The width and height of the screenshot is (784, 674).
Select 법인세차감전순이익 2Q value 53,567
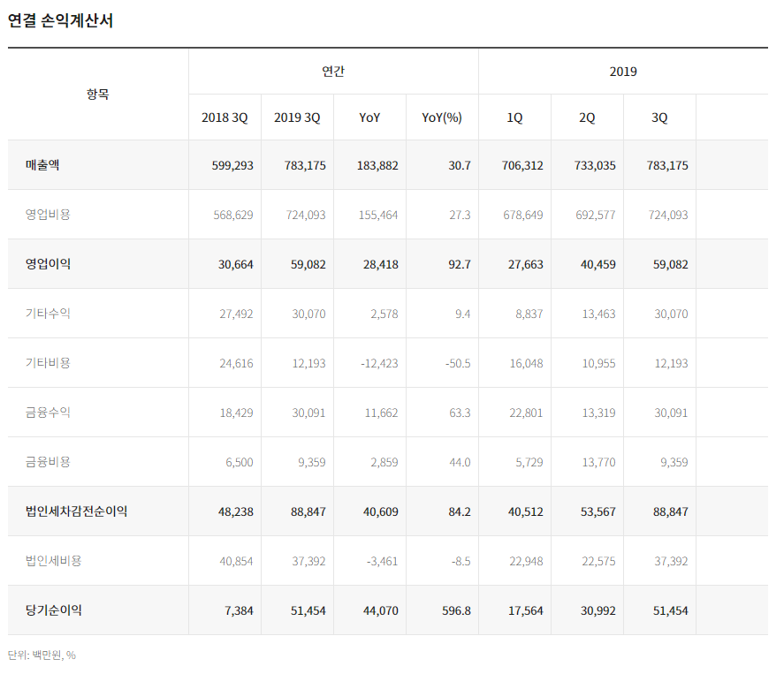(x=598, y=511)
